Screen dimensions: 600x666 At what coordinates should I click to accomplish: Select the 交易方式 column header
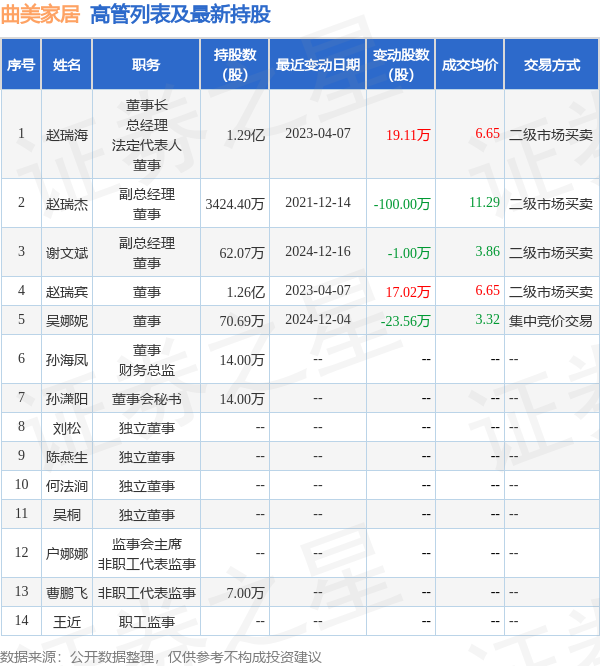552,65
